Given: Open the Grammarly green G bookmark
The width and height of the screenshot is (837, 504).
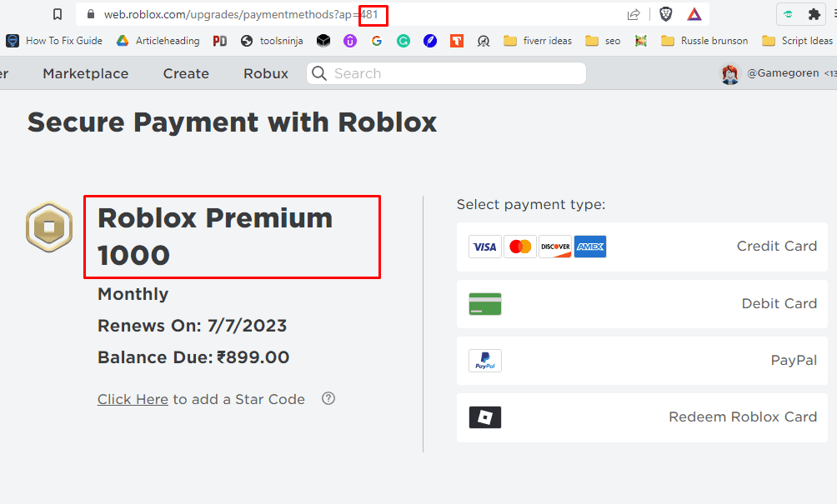Looking at the screenshot, I should point(403,41).
